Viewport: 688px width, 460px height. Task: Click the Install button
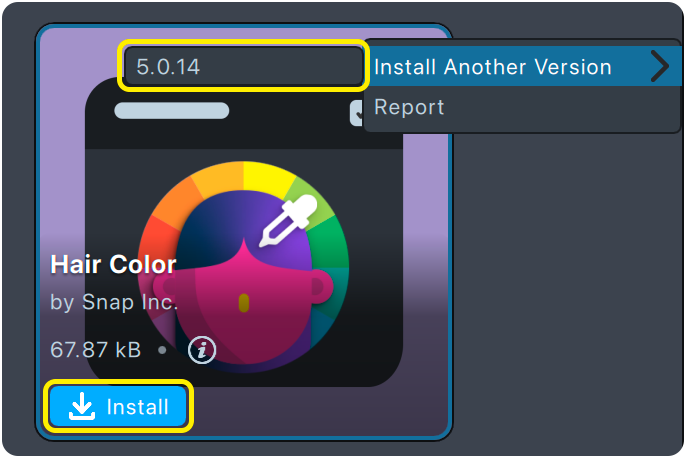pyautogui.click(x=118, y=406)
